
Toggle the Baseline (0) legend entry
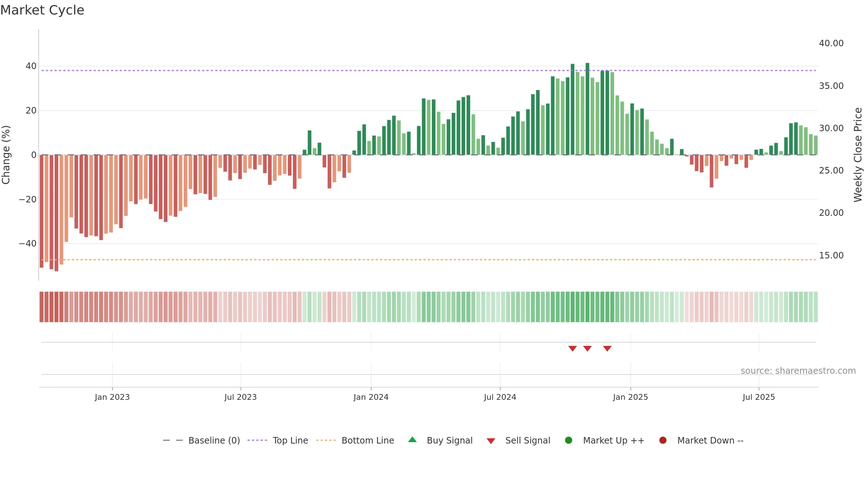214,440
